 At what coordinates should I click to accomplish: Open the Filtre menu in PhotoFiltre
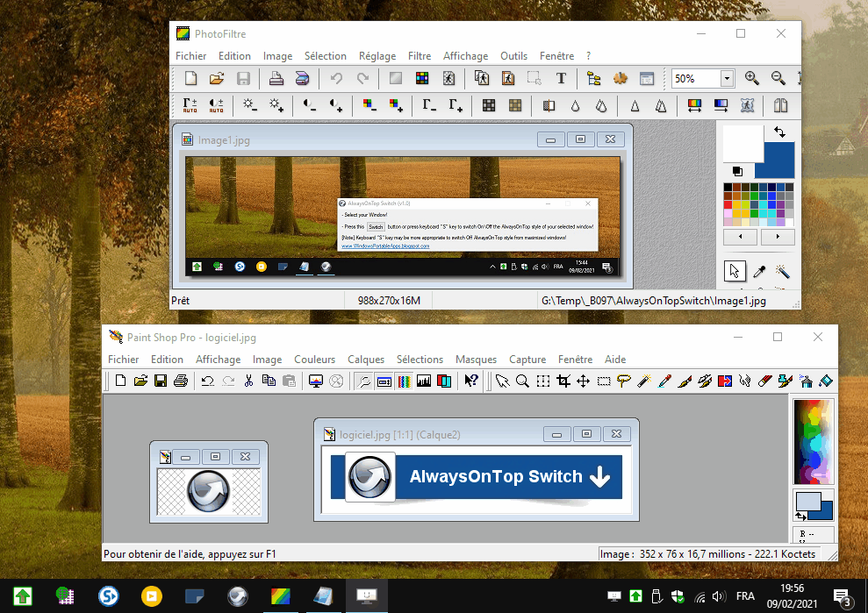420,56
